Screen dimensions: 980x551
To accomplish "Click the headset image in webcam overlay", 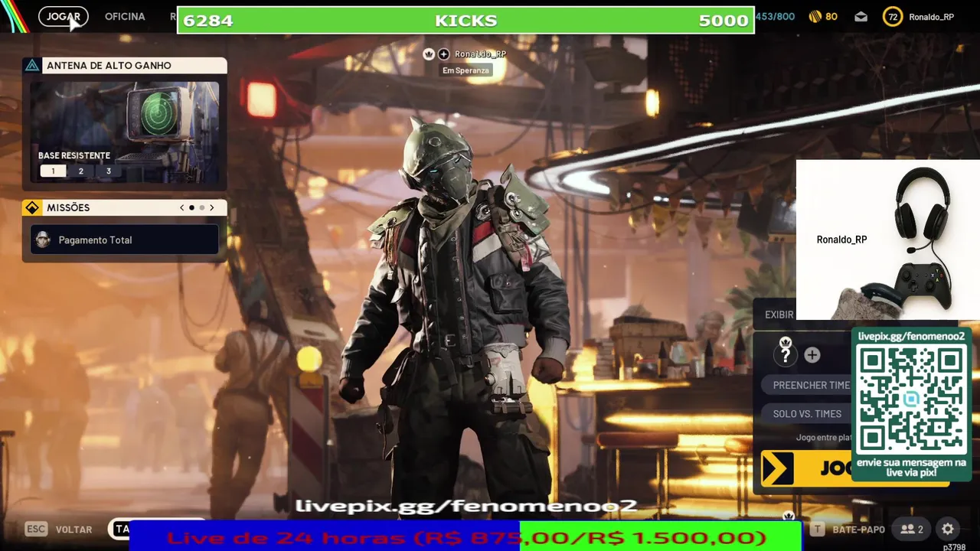I will pyautogui.click(x=923, y=208).
